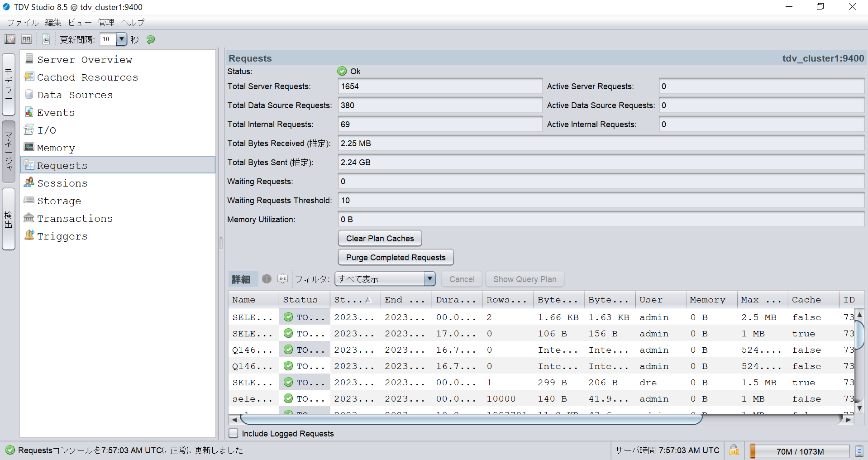Select the request row with 10000 rows
Image resolution: width=868 pixels, height=460 pixels.
[541, 399]
